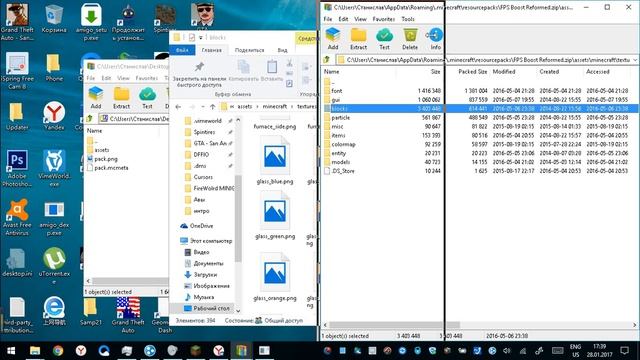Select pack.png in Desktop 7-Zip window
640x360 pixels.
click(x=106, y=159)
